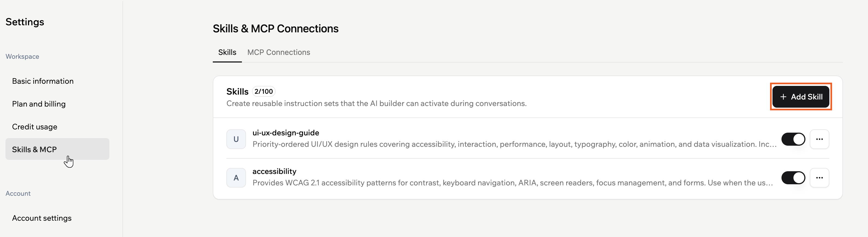
Task: Open Basic information settings
Action: [x=42, y=81]
